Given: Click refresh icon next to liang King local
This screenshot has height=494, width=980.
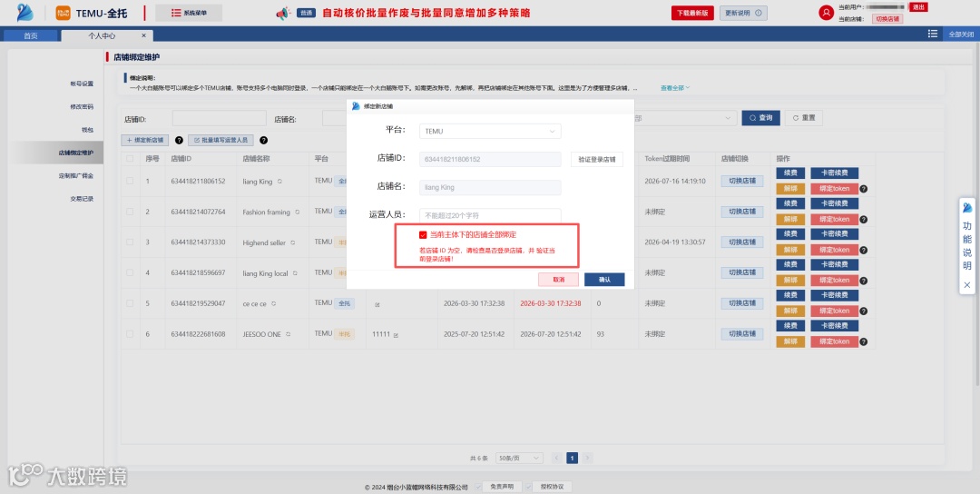Looking at the screenshot, I should (295, 273).
